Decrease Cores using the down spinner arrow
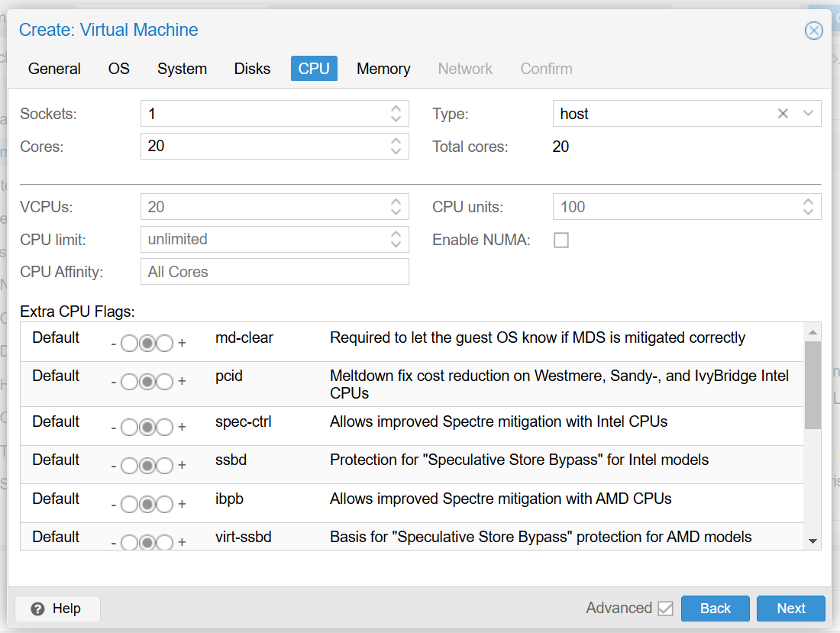This screenshot has width=840, height=633. (396, 150)
